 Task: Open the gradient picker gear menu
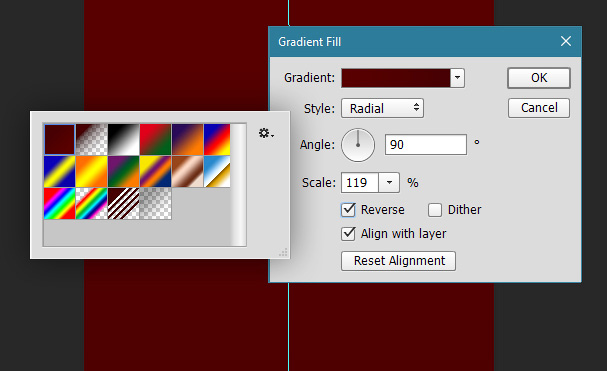tap(266, 134)
